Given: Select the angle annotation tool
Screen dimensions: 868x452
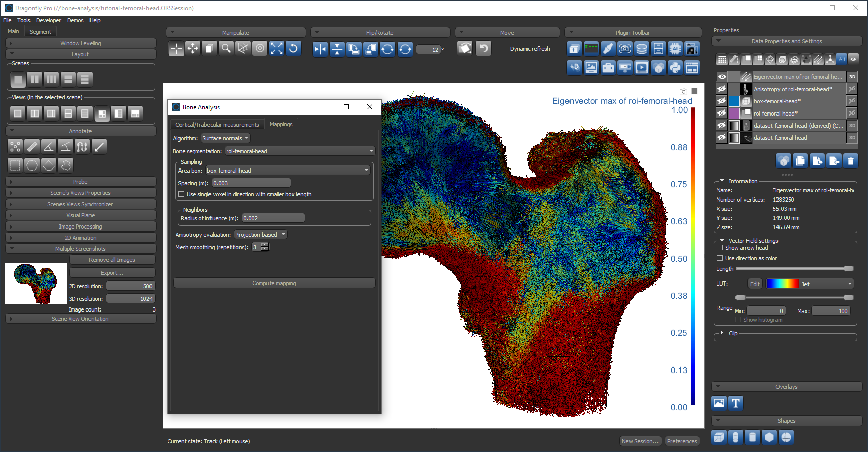Looking at the screenshot, I should click(x=49, y=147).
